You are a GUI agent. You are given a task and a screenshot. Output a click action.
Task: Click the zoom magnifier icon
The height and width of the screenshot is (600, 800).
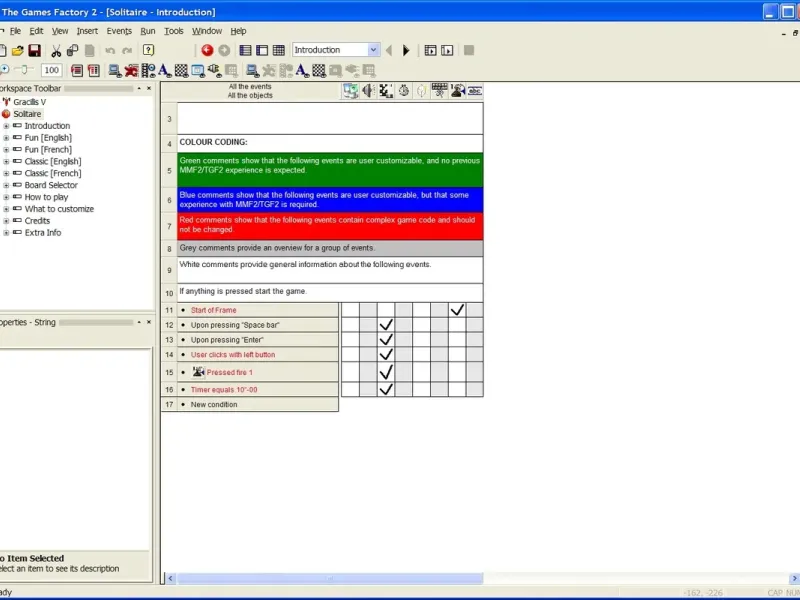4,70
